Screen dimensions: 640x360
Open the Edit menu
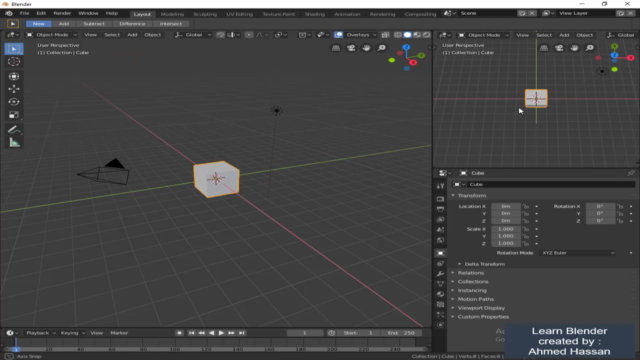tap(41, 13)
